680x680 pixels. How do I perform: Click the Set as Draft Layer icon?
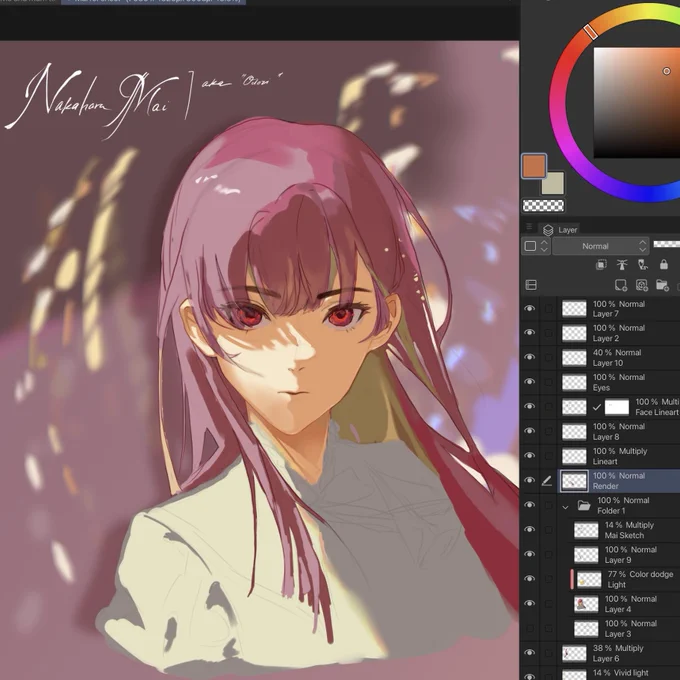tap(643, 265)
